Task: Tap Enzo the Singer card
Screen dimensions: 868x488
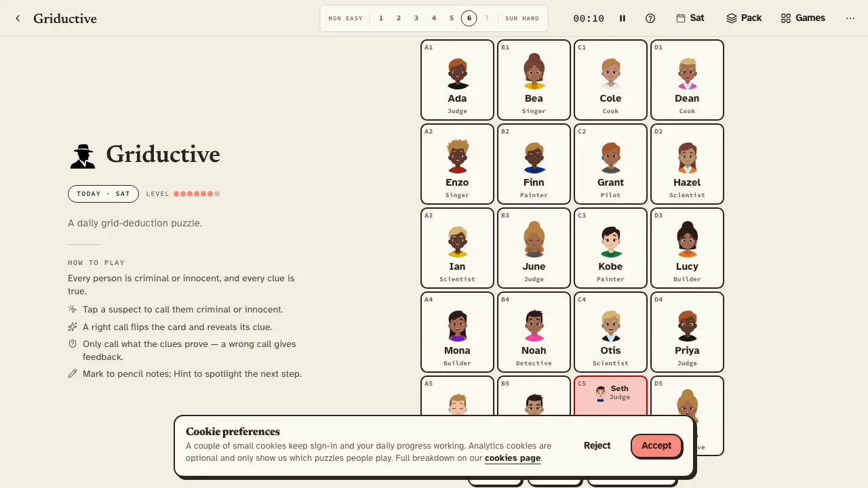Action: pos(457,164)
